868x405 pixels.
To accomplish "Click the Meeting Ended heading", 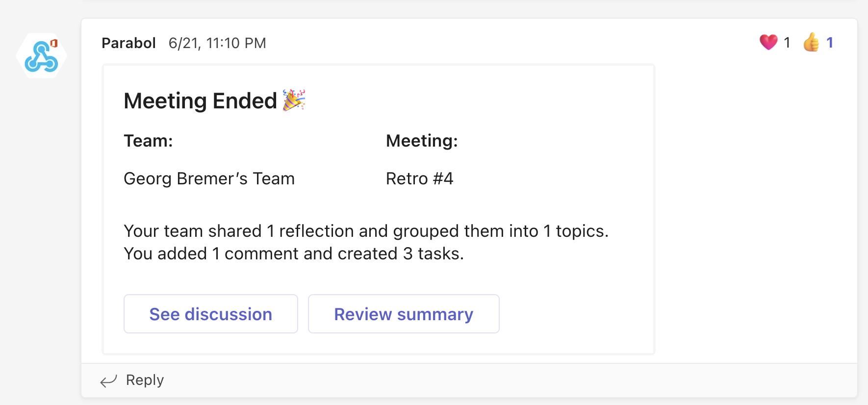I will [x=201, y=101].
